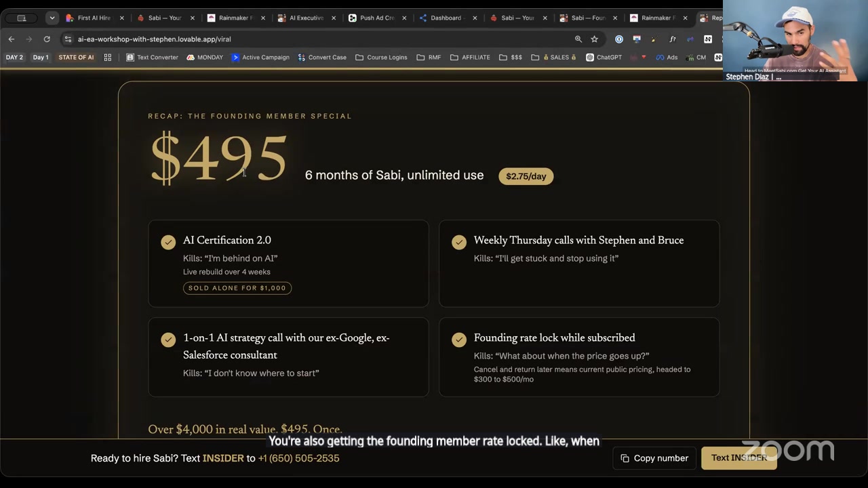Expand the $$$ bookmark folder
The width and height of the screenshot is (868, 488).
(x=511, y=58)
